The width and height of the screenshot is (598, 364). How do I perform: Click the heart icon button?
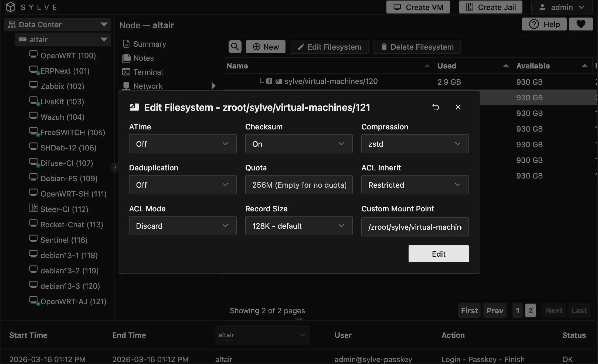point(581,24)
